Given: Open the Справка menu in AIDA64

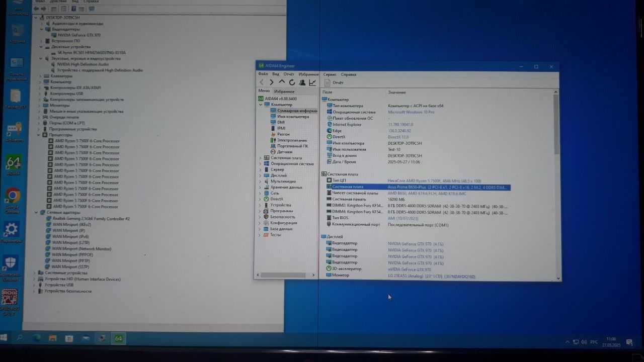Looking at the screenshot, I should pyautogui.click(x=348, y=74).
